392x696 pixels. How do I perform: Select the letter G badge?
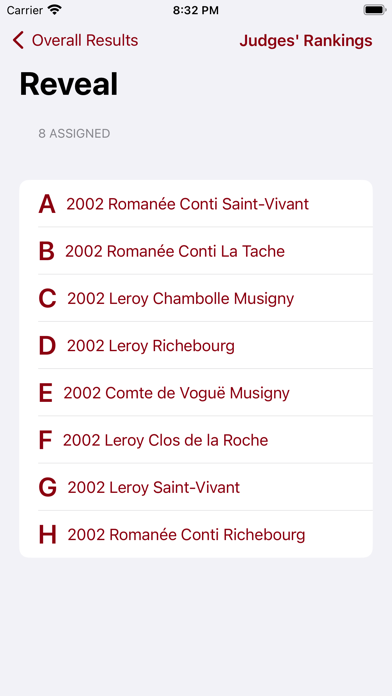[48, 487]
